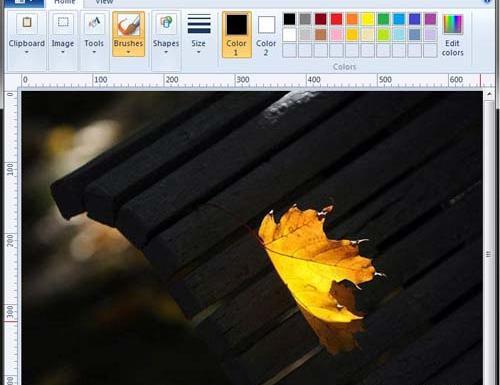Expand the Clipboard dropdown arrow
Screen dimensions: 500x385
(27, 52)
